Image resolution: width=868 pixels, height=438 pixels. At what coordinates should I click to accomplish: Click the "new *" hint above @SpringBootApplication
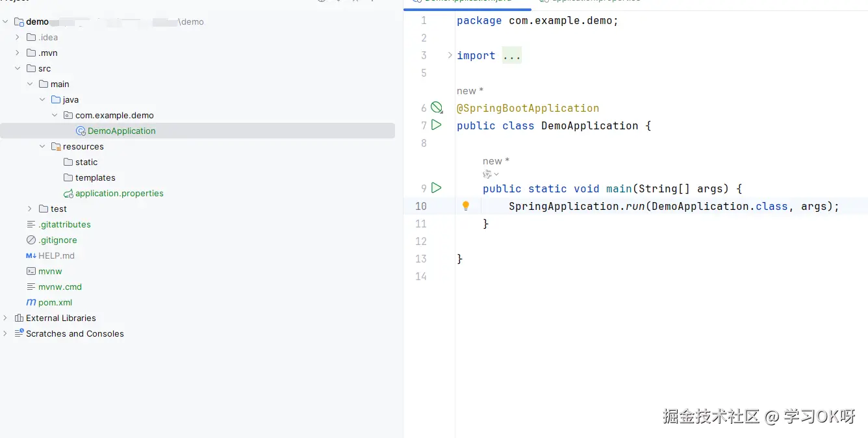(x=470, y=91)
